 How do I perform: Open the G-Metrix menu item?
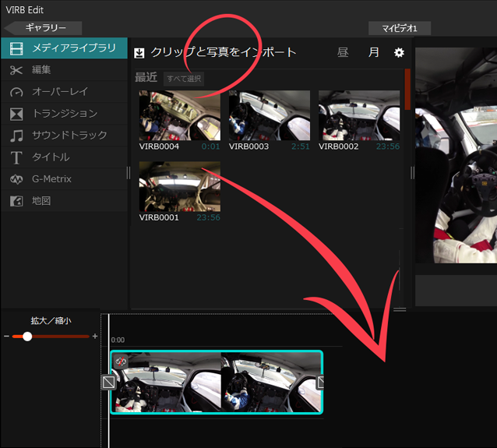click(65, 179)
